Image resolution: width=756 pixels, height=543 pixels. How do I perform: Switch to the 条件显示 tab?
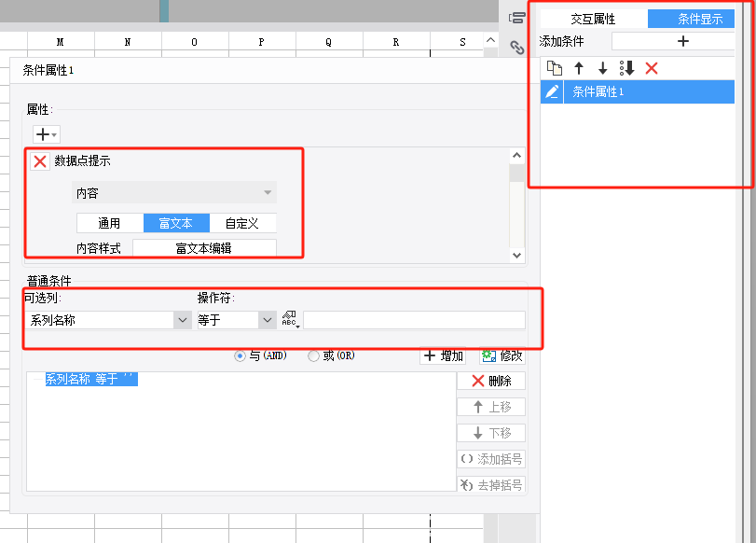(691, 19)
